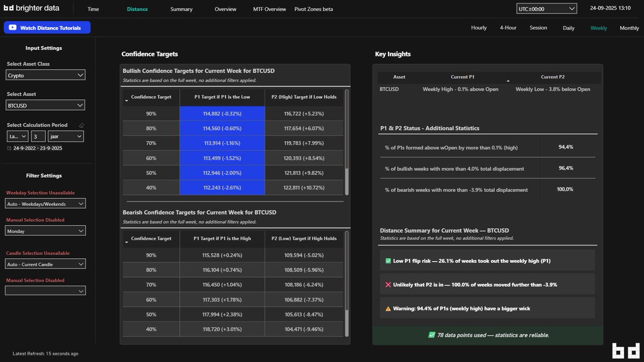Click the calculation period number field showing 3
This screenshot has width=644, height=362.
(38, 136)
